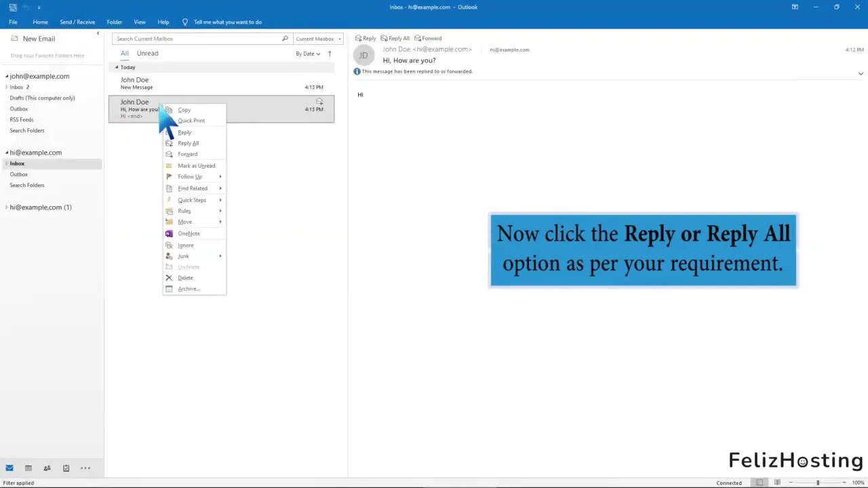Open the File tab

[13, 22]
